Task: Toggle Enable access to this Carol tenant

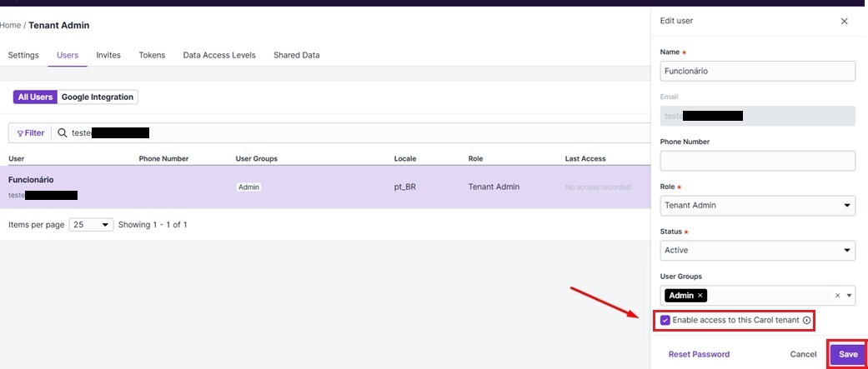Action: point(665,321)
